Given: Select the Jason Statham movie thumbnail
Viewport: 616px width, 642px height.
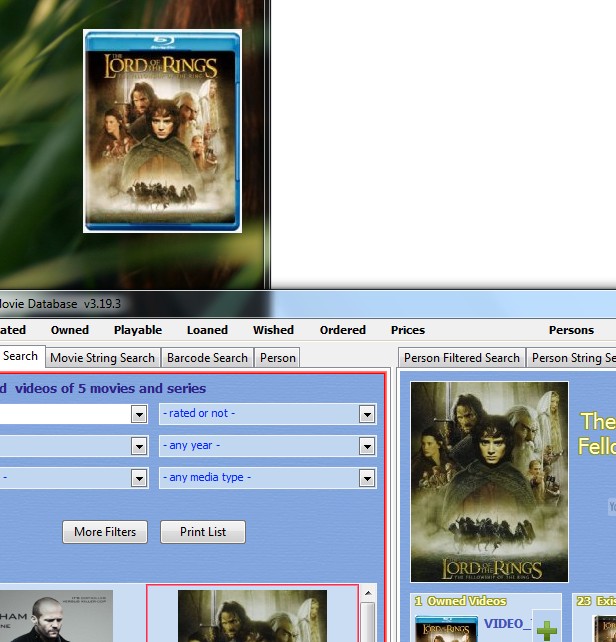Looking at the screenshot, I should 56,616.
